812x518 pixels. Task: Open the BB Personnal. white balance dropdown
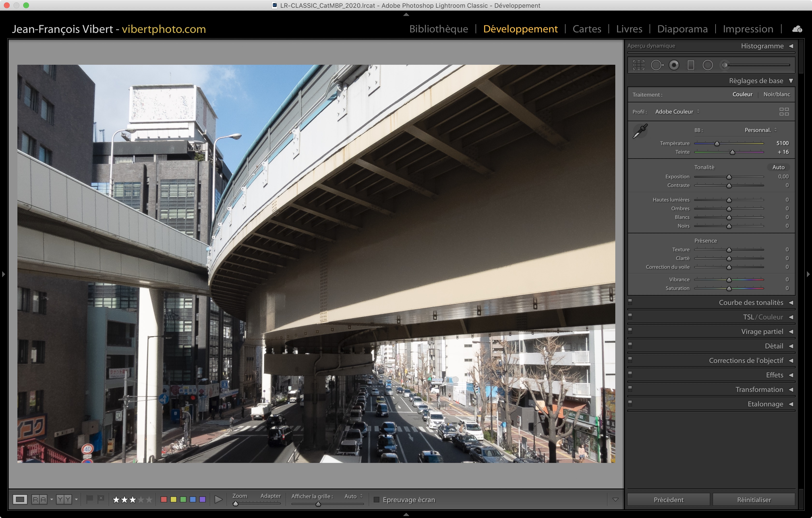click(760, 130)
